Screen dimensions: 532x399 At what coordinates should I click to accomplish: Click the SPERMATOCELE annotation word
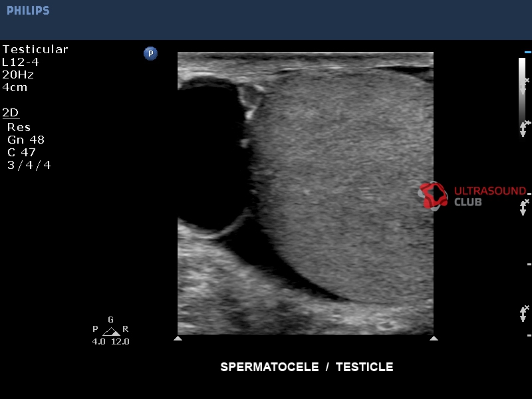coord(269,367)
